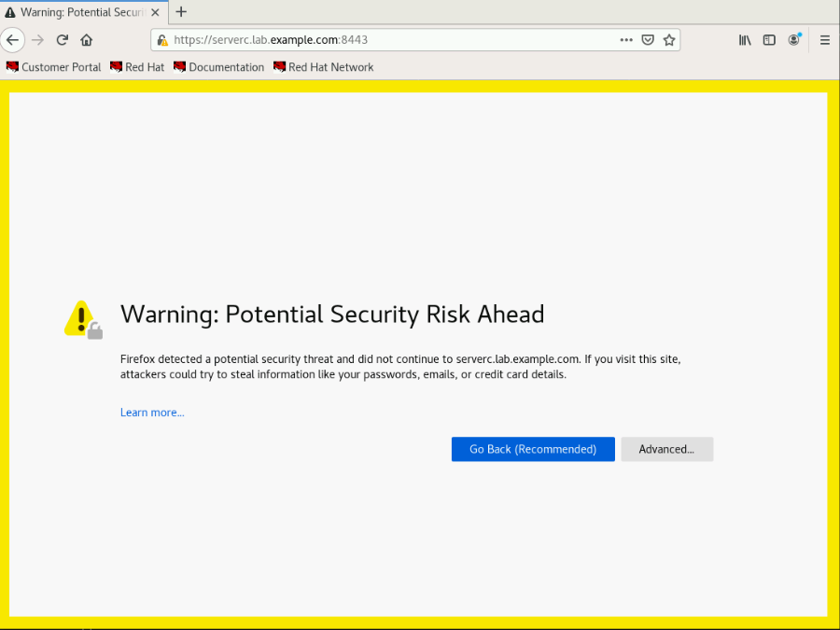Click the Warning: Potential Security Risk Ahead heading
Viewport: 840px width, 630px height.
(x=332, y=314)
